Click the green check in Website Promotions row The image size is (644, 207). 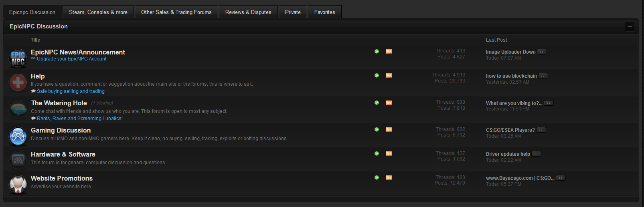[x=377, y=177]
